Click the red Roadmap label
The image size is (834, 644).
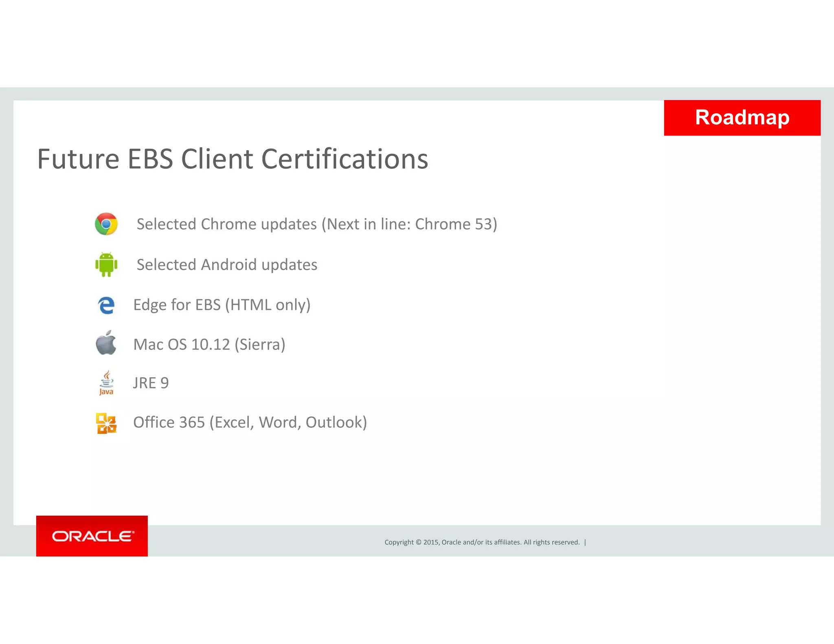click(x=742, y=118)
